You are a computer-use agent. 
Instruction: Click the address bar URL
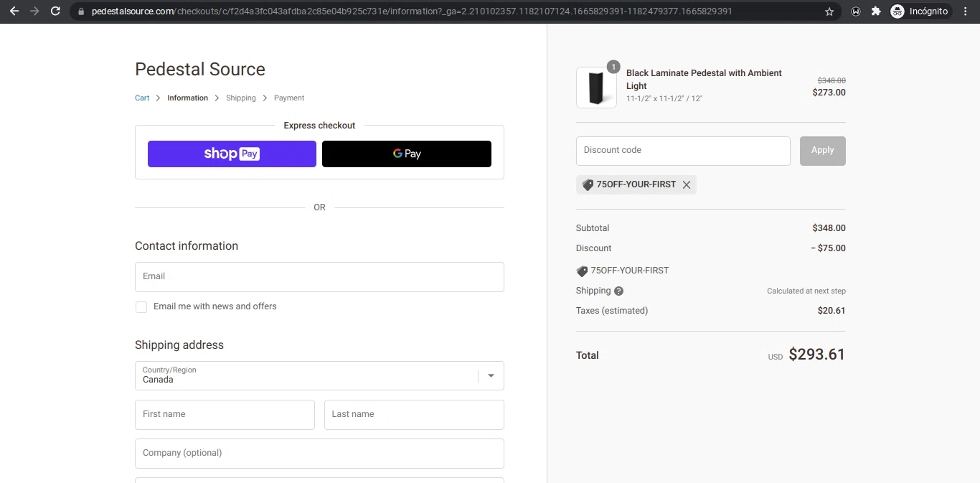pos(412,11)
